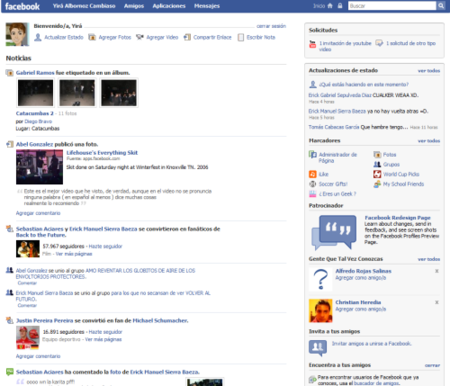Open the Catacumbas 2 album link

pyautogui.click(x=35, y=113)
